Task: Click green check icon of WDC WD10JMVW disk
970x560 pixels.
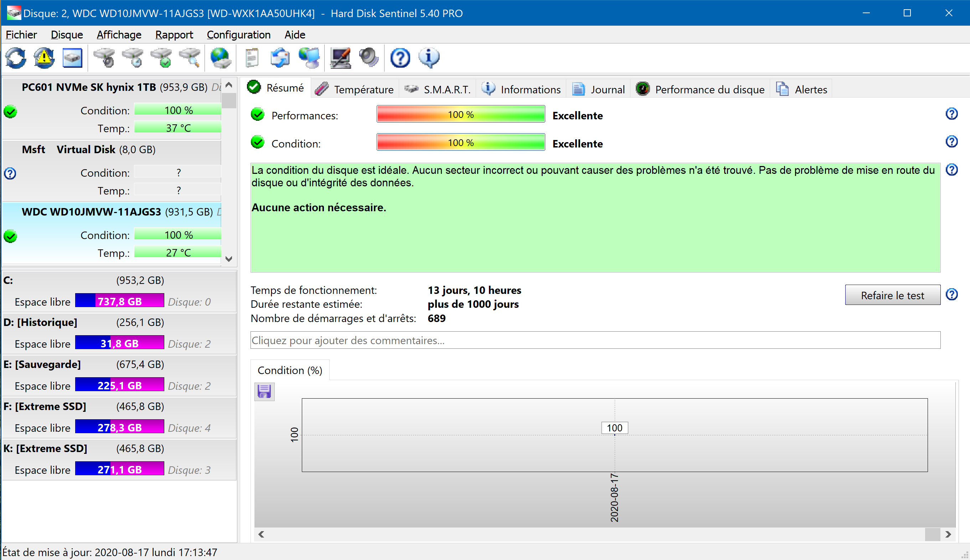Action: pyautogui.click(x=10, y=236)
